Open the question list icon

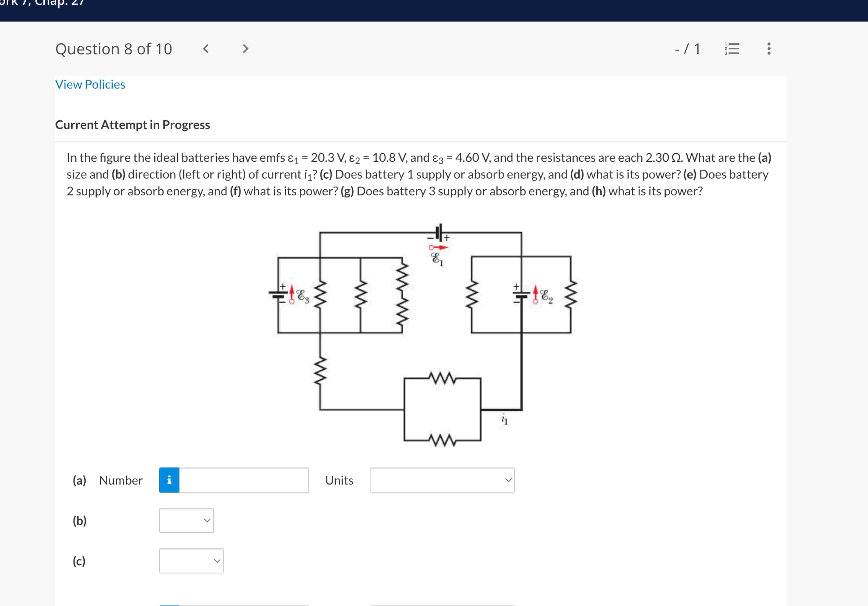tap(732, 49)
